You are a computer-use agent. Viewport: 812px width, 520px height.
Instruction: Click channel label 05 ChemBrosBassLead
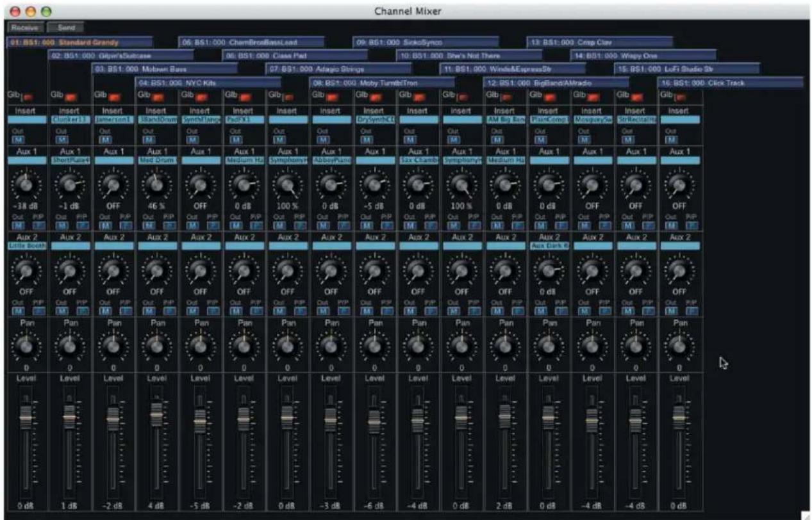click(x=251, y=42)
